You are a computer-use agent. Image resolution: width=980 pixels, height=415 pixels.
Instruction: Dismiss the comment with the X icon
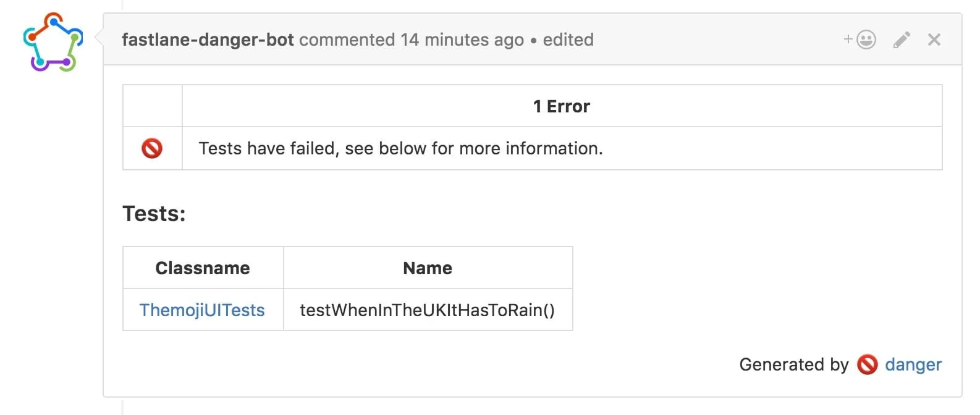pyautogui.click(x=934, y=39)
